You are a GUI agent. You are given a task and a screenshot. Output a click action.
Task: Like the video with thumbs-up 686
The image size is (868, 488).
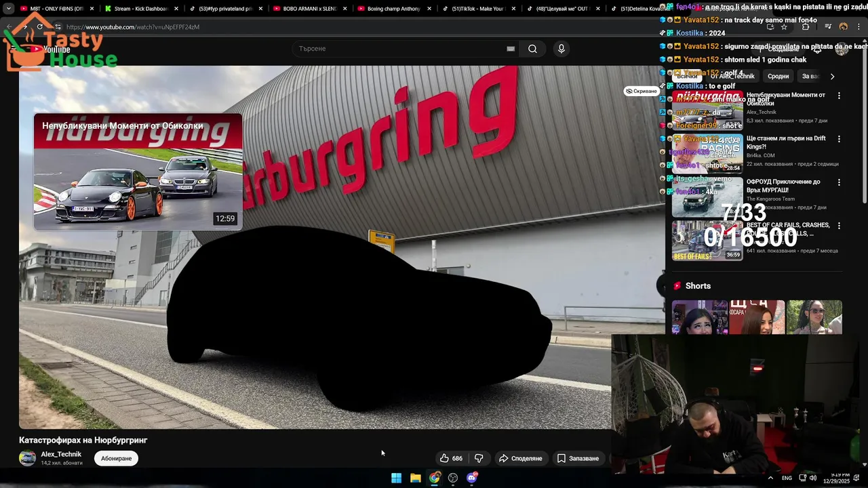(x=452, y=458)
